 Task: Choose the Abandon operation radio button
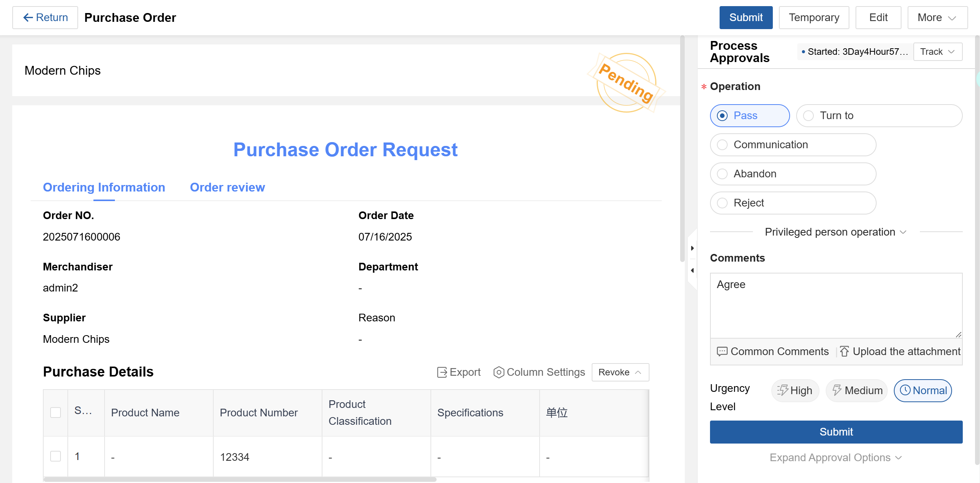click(722, 174)
